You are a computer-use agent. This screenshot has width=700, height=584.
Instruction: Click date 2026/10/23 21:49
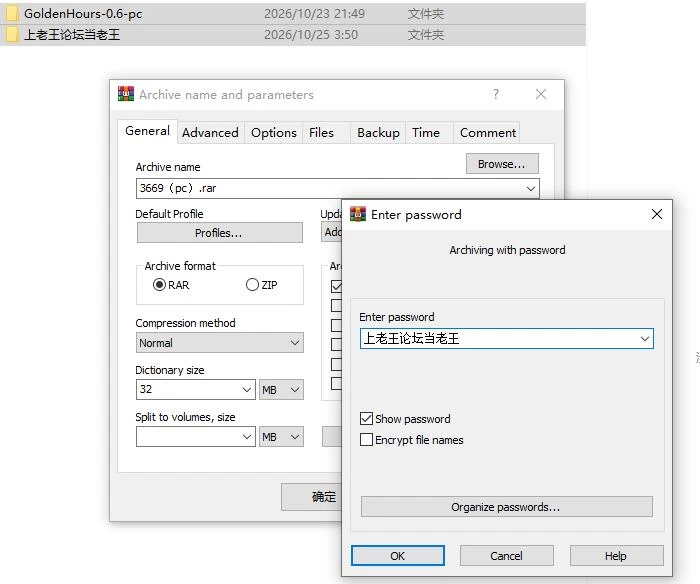[314, 13]
